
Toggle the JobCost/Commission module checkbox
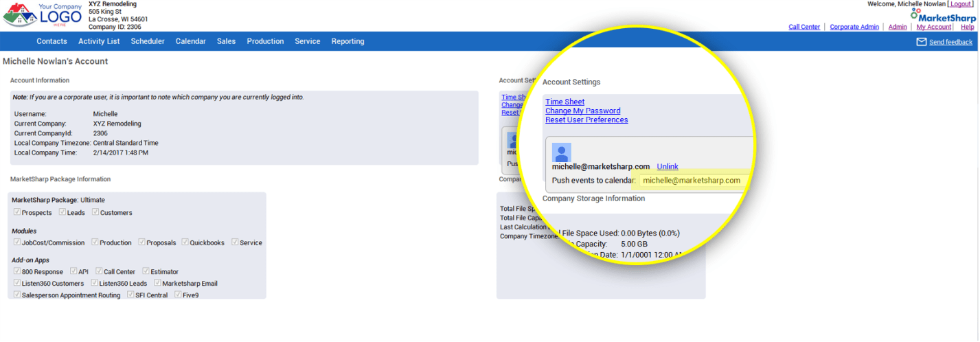(16, 242)
